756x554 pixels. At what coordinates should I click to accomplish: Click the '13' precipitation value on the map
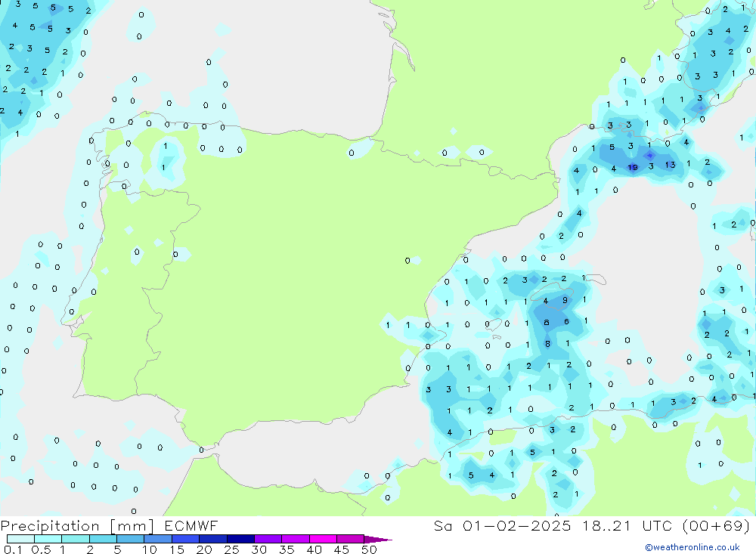(x=670, y=165)
